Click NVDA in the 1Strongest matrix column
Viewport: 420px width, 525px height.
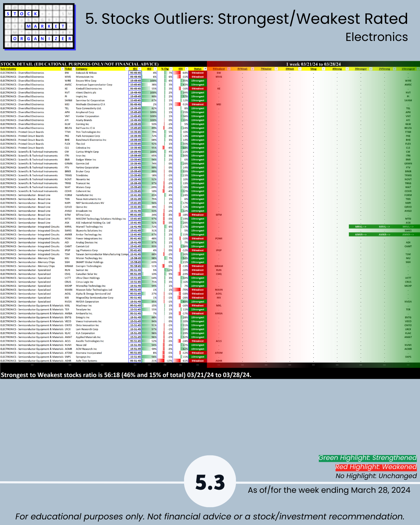(408, 302)
